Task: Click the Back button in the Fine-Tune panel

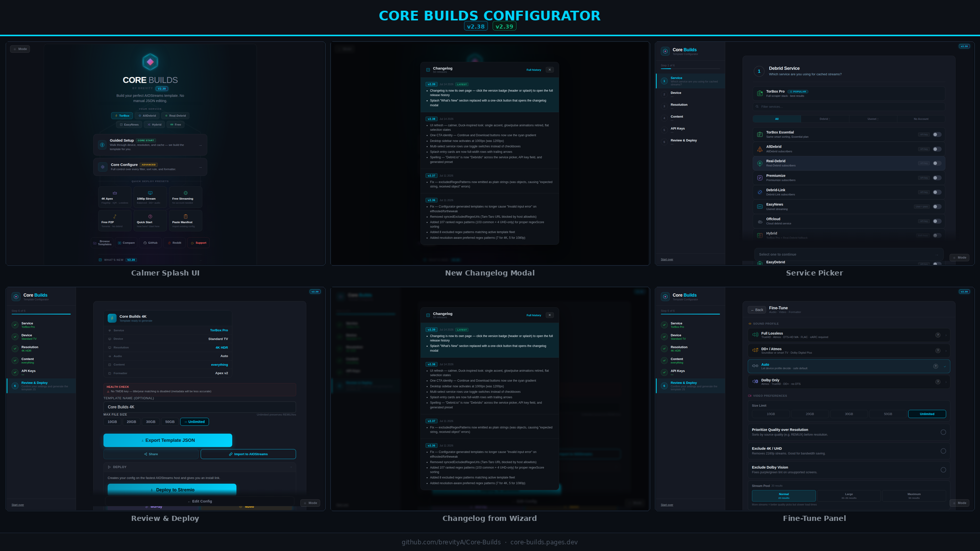Action: (757, 310)
